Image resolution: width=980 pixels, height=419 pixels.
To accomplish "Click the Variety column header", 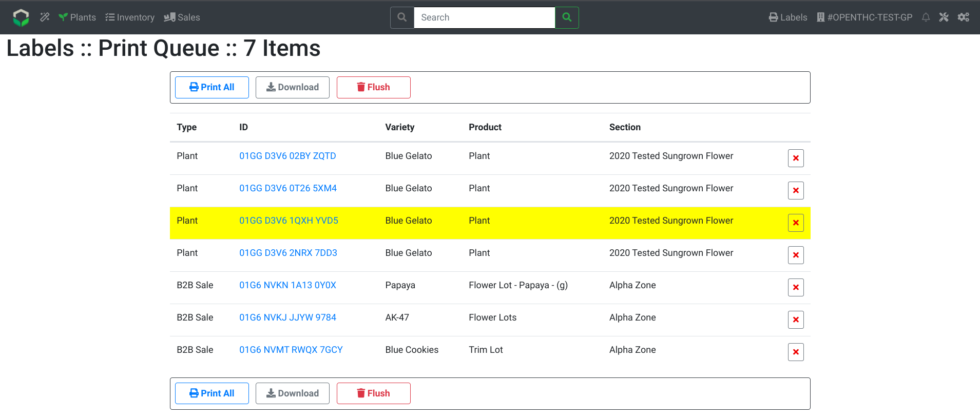I will click(400, 127).
